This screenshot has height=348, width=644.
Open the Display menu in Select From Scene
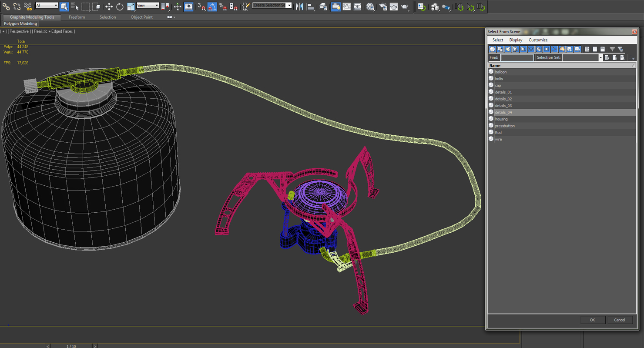[516, 40]
